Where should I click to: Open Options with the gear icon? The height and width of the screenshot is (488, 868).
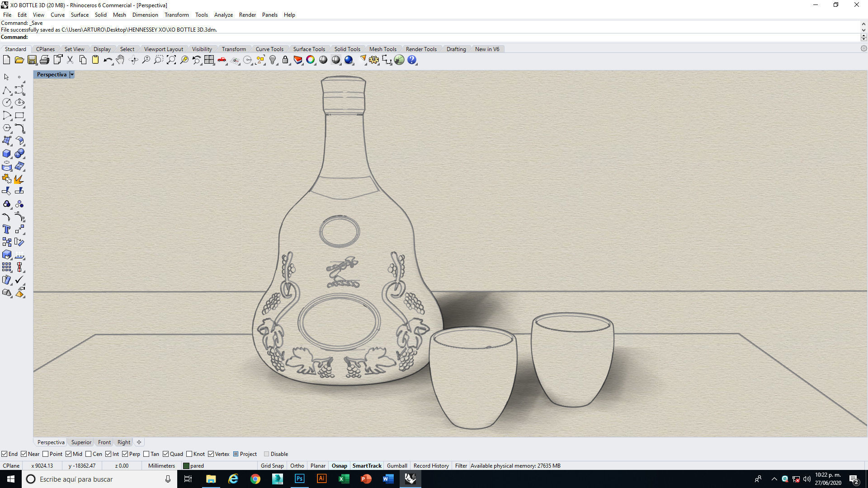click(374, 60)
